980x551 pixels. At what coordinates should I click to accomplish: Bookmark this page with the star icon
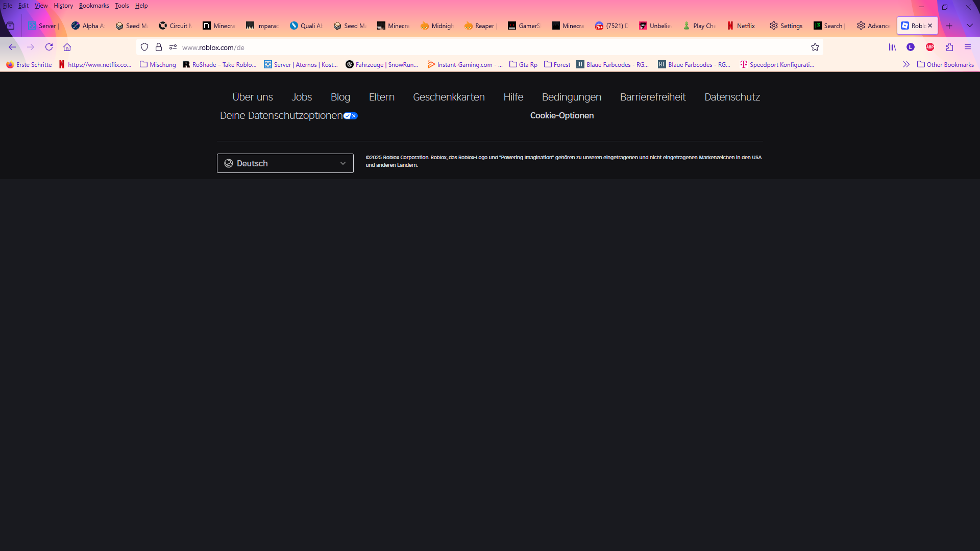[x=815, y=47]
